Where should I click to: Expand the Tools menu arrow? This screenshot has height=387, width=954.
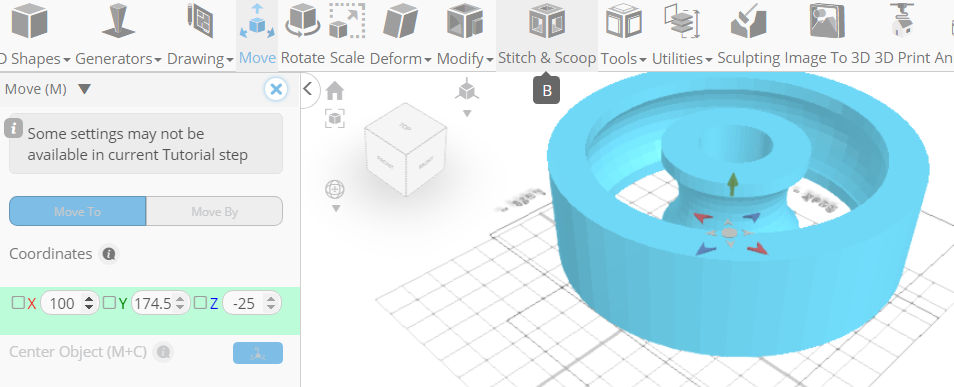coord(642,60)
